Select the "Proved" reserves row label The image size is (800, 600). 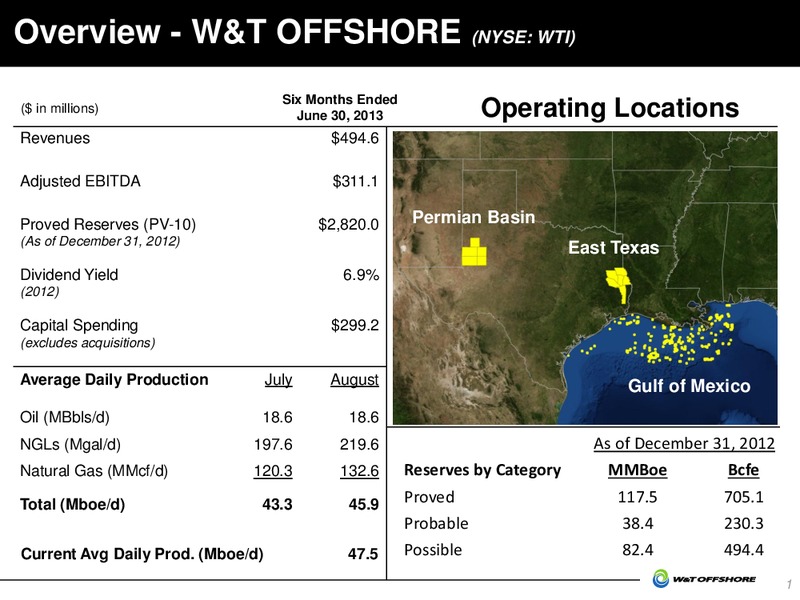pos(429,497)
